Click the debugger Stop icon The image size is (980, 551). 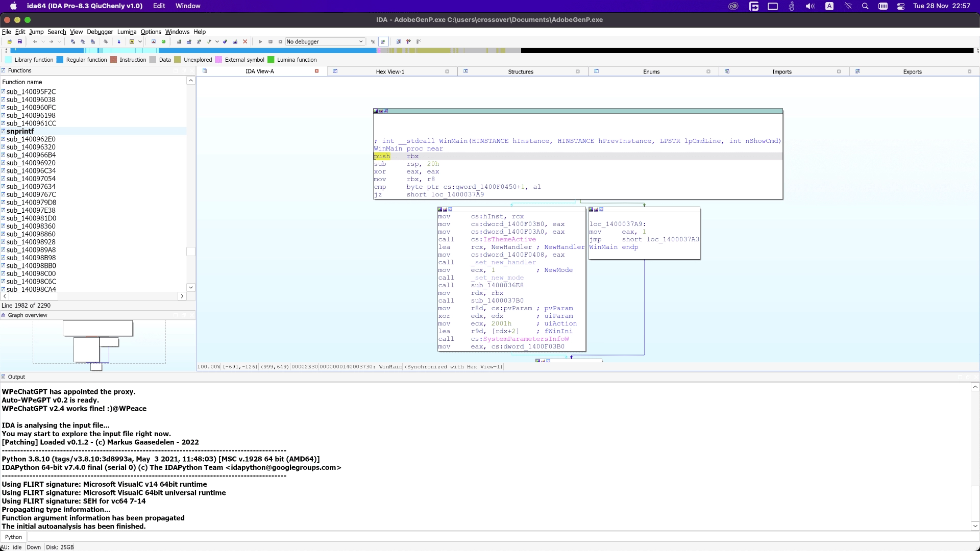pyautogui.click(x=280, y=42)
